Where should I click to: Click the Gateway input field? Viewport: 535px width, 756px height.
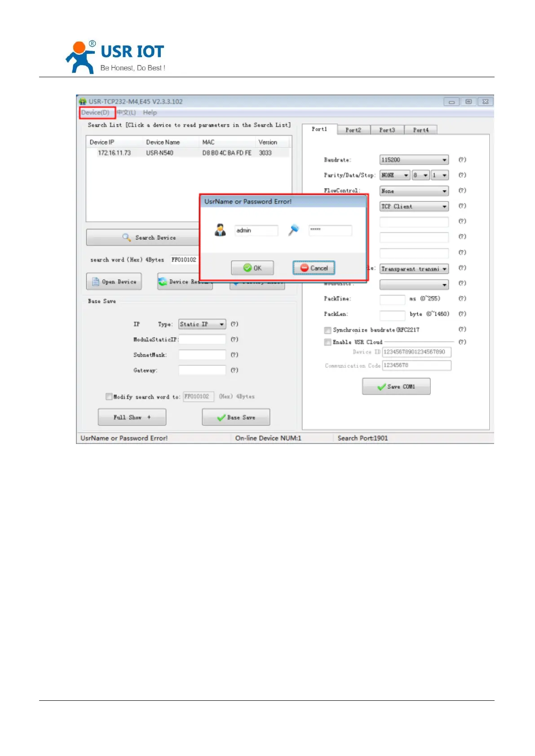[x=202, y=370]
